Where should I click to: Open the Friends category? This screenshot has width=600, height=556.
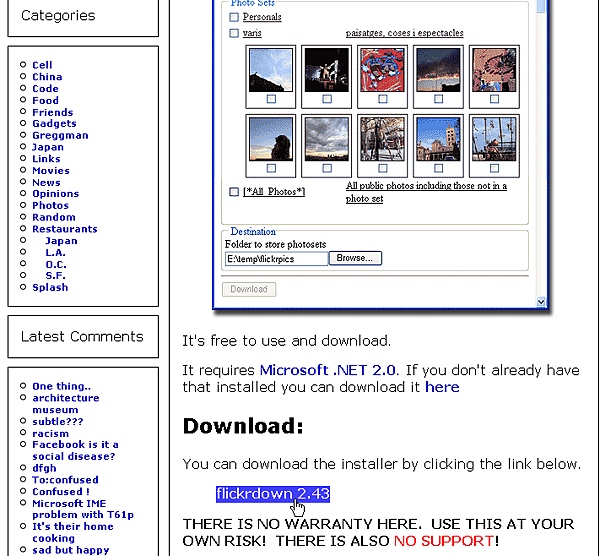pyautogui.click(x=52, y=113)
